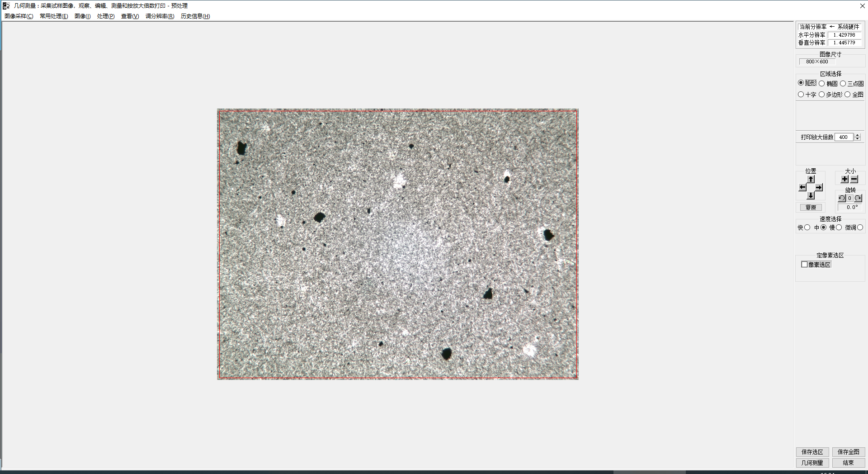Choose the 多边形 region selection option

coord(822,94)
